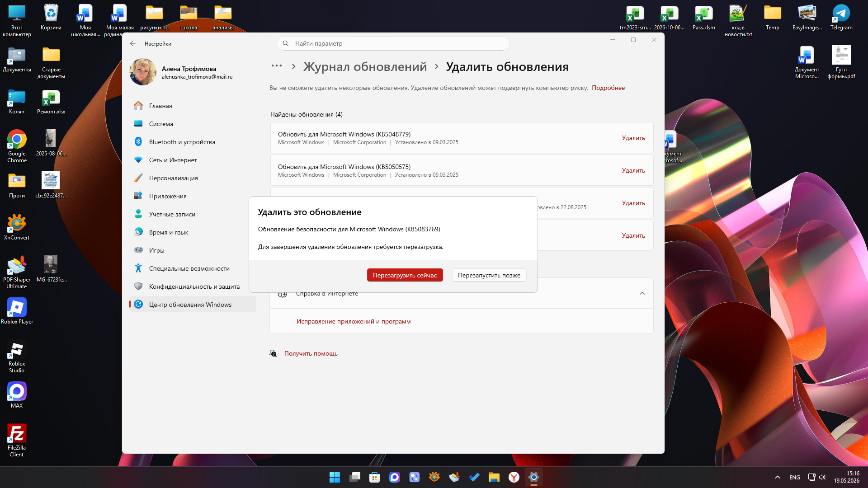Select Гугл формы.pdf desktop file
This screenshot has width=868, height=488.
coord(841,62)
